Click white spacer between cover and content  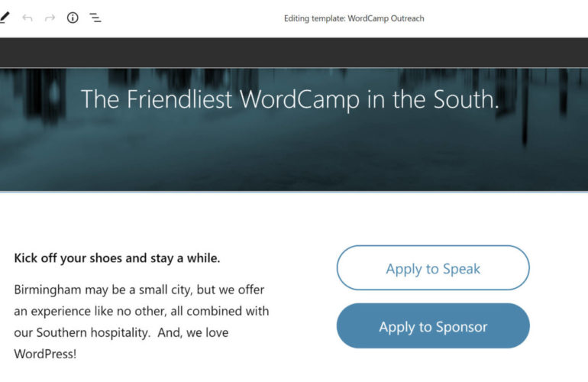294,216
